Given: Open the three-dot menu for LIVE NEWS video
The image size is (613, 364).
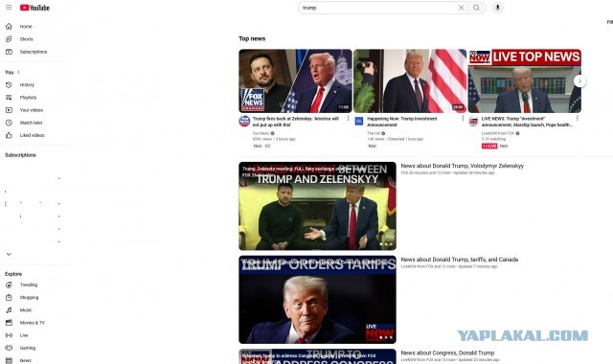Looking at the screenshot, I should [577, 119].
